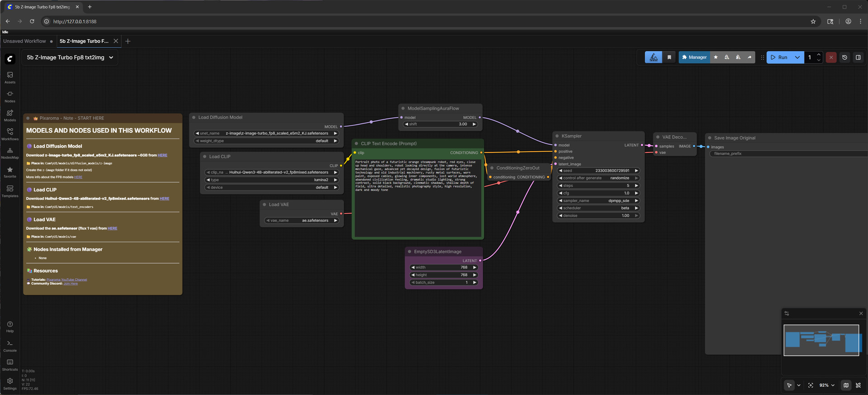This screenshot has width=868, height=395.
Task: Expand the workflow title dropdown
Action: (x=111, y=57)
